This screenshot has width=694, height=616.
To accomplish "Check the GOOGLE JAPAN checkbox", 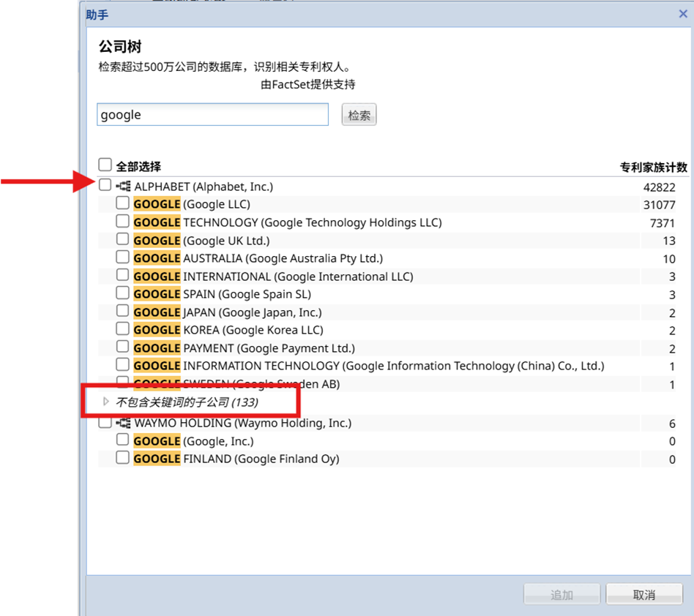I will point(122,310).
